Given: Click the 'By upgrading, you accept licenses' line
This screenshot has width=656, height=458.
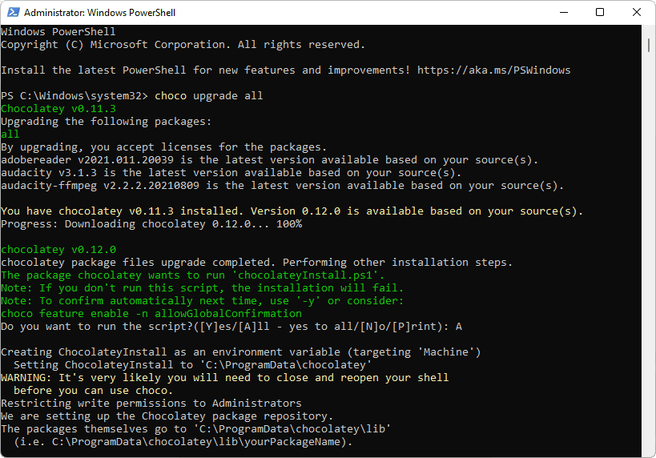Looking at the screenshot, I should tap(164, 147).
